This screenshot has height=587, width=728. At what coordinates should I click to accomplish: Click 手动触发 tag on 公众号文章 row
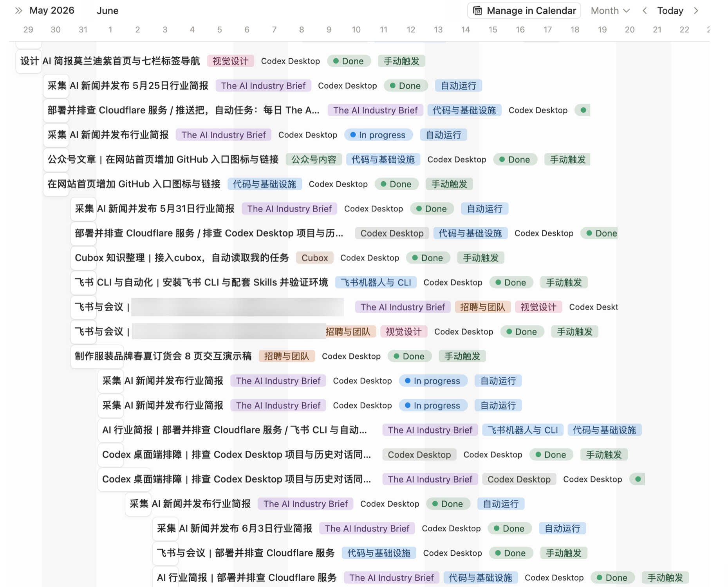click(x=568, y=159)
